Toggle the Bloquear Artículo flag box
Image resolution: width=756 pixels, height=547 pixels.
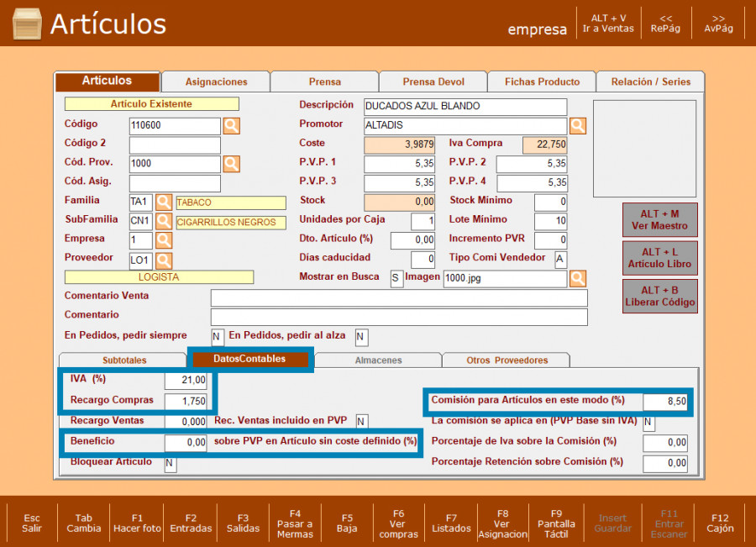[171, 464]
